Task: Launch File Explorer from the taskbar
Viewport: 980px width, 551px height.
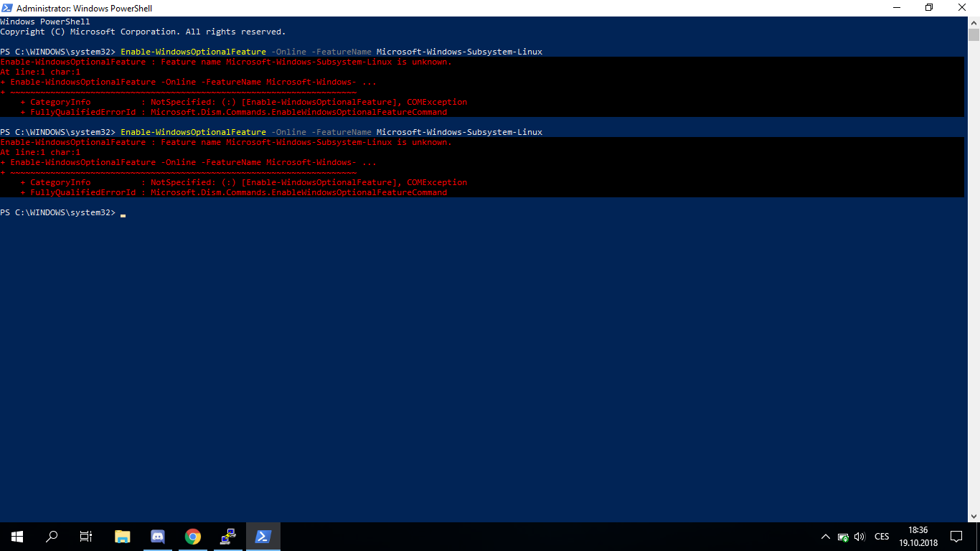Action: [123, 537]
